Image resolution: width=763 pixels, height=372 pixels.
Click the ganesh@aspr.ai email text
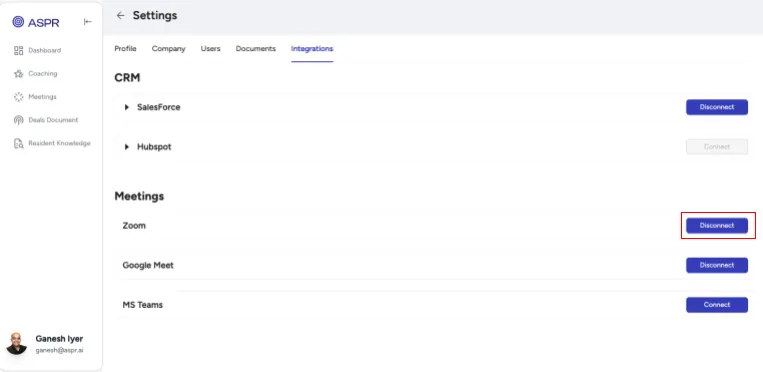59,351
